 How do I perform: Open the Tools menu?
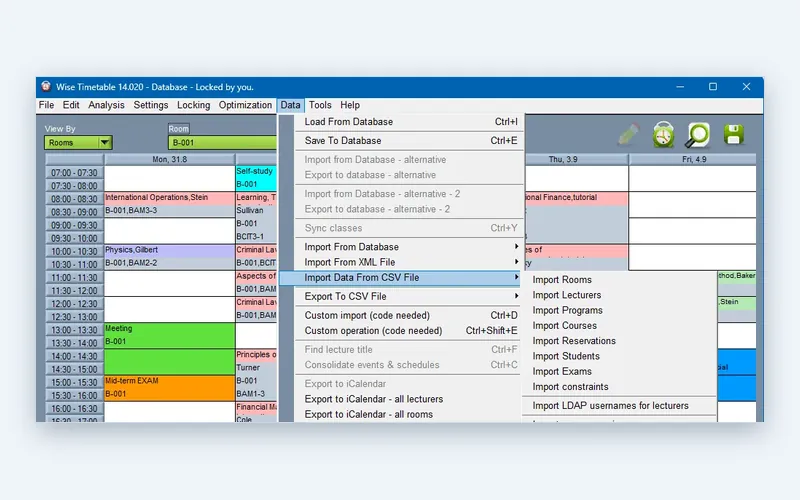pyautogui.click(x=320, y=105)
